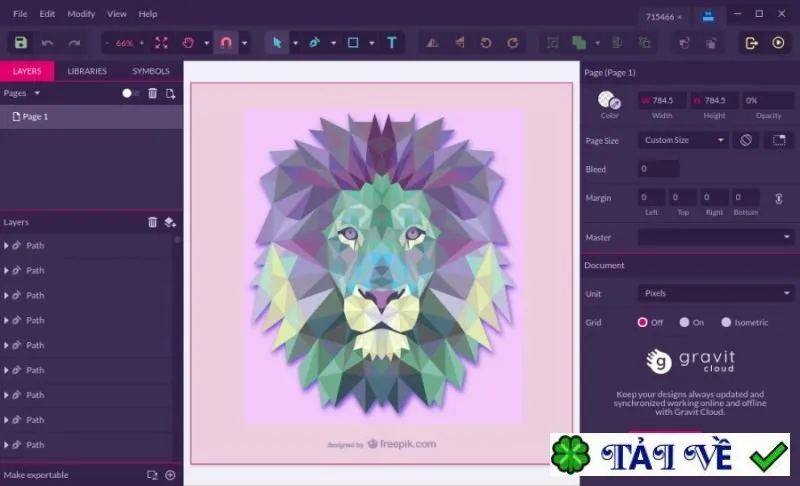Open the Page Size Custom Size dropdown

tap(683, 140)
